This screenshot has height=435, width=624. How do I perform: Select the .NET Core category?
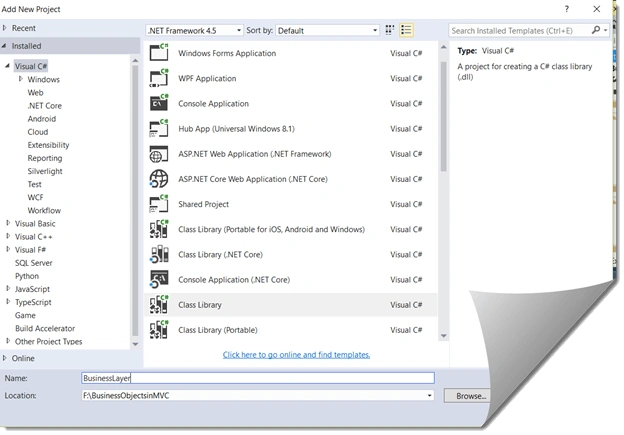(45, 105)
